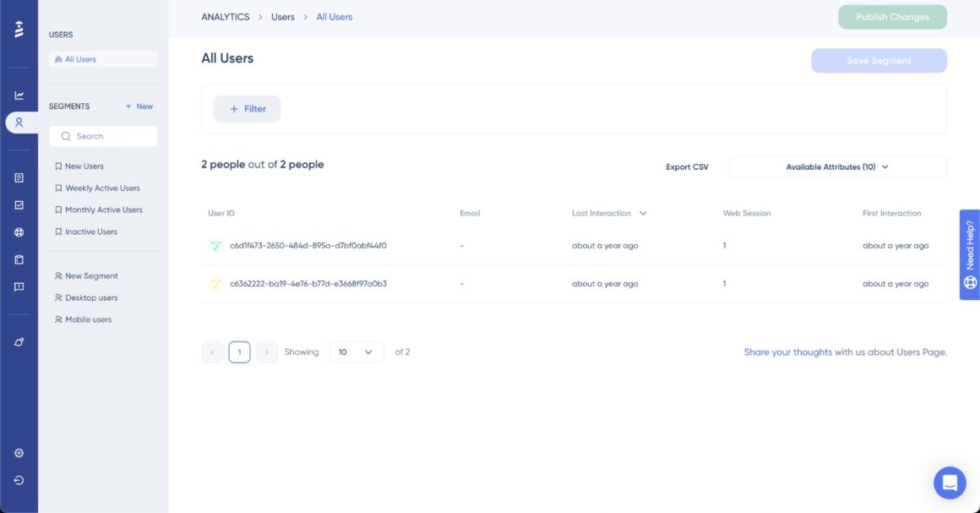
Task: Click the app logo at sidebar top
Action: [18, 28]
